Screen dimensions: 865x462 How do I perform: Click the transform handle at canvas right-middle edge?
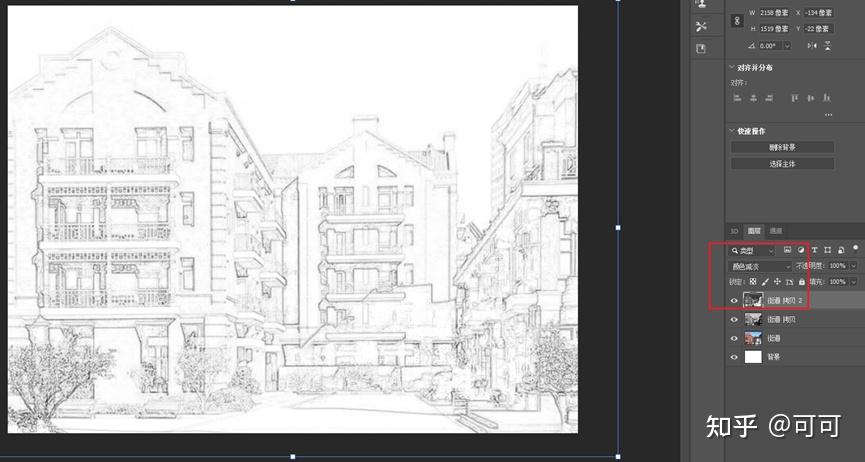pos(618,227)
